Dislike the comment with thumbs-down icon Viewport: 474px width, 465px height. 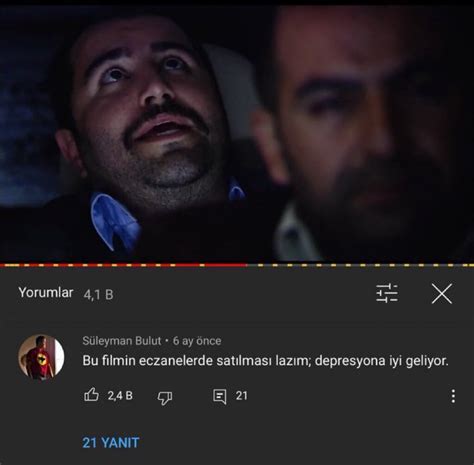[x=165, y=397]
